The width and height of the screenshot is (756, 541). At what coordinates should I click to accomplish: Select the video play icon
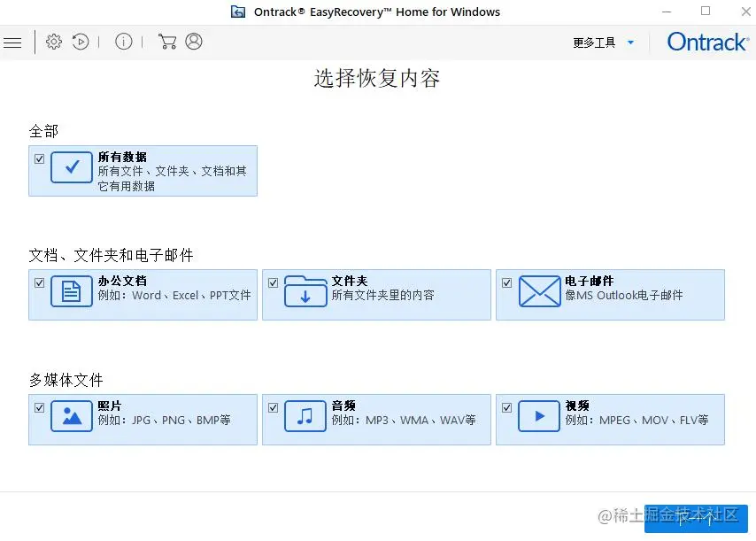click(x=539, y=415)
